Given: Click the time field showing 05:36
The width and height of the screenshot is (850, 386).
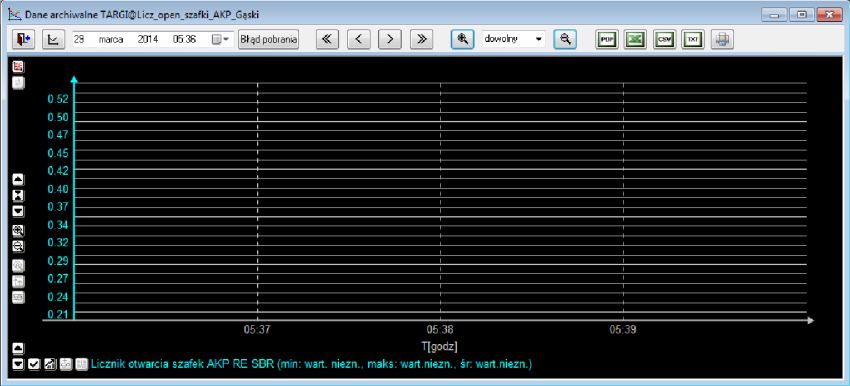Looking at the screenshot, I should coord(184,39).
